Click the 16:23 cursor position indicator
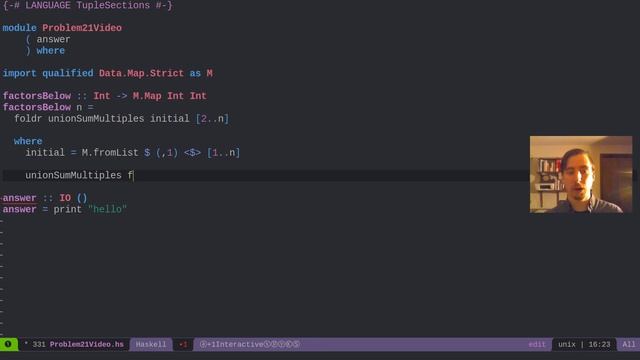Image resolution: width=640 pixels, height=360 pixels. coord(599,344)
